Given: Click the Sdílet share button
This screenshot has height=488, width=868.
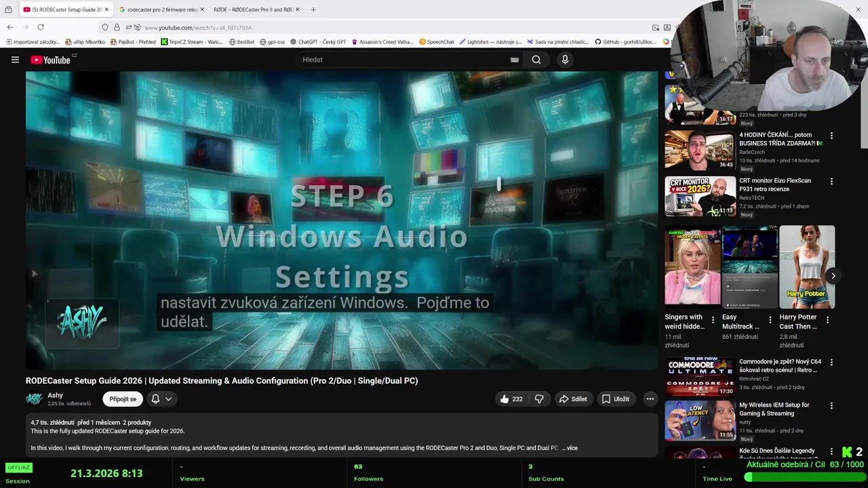Looking at the screenshot, I should [x=573, y=399].
